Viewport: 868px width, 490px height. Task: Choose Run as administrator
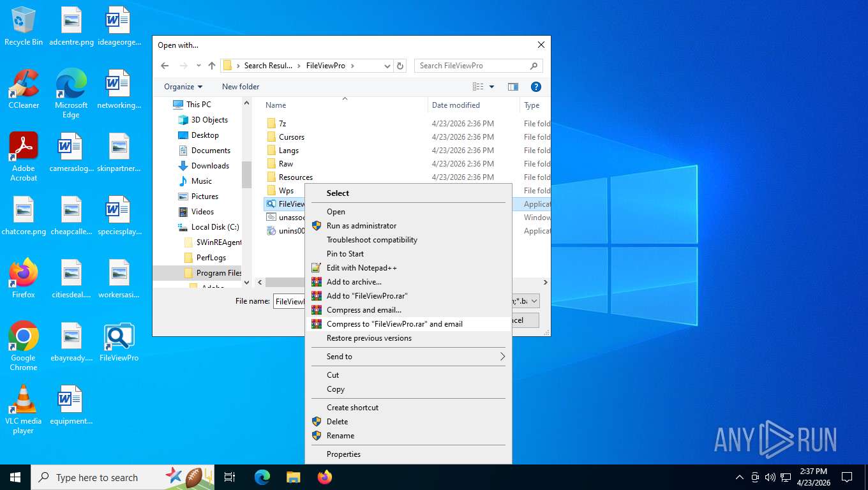pos(408,226)
